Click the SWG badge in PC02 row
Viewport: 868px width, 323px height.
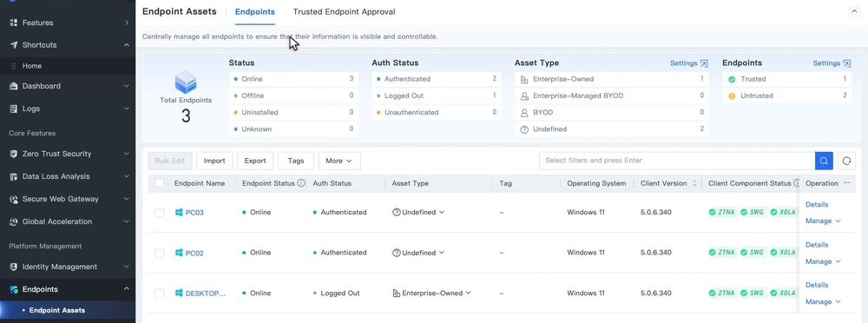[x=753, y=253]
